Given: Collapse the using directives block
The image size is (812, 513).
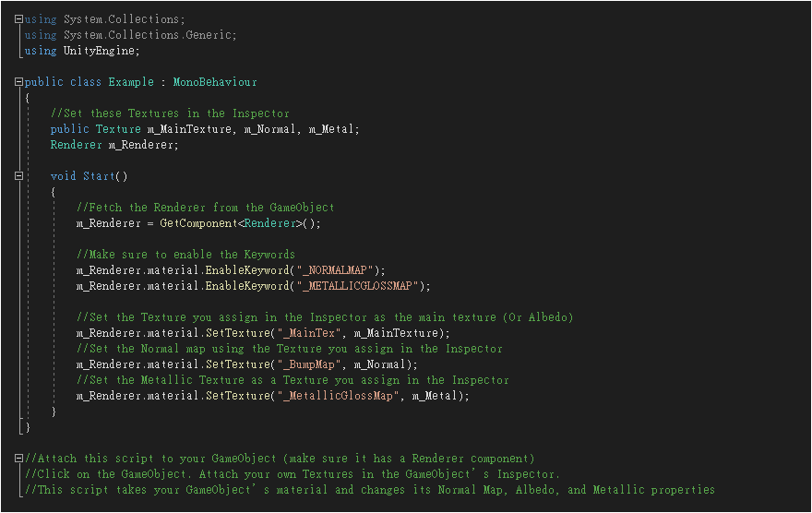Looking at the screenshot, I should pos(19,19).
